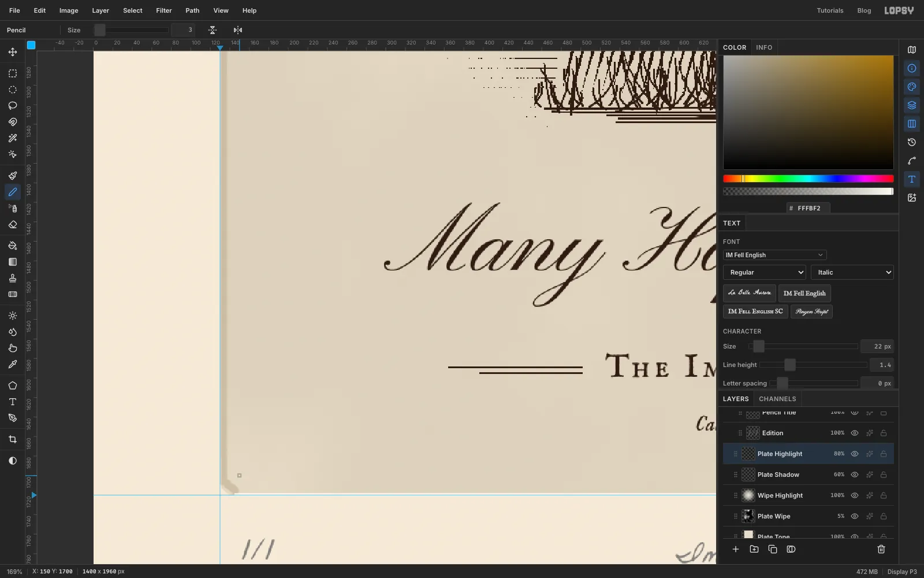Activate the Eyedropper tool
924x578 pixels.
(13, 365)
